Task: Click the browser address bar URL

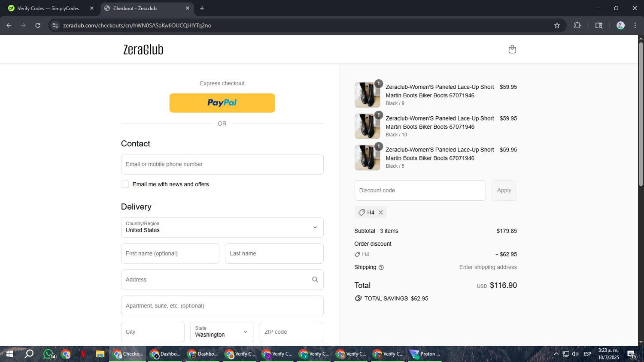Action: point(137,25)
